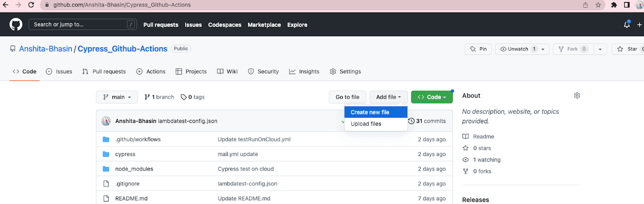Reload the page with the browser refresh icon

coord(31,5)
